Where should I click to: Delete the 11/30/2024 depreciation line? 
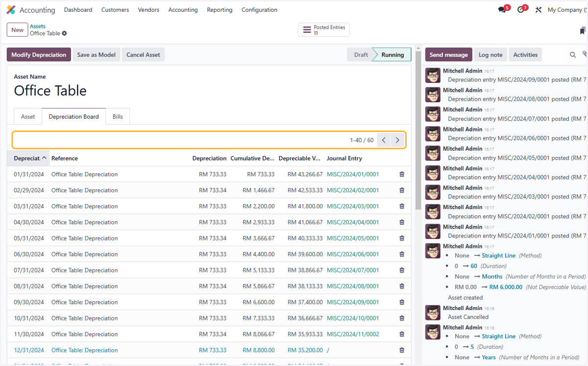click(x=402, y=334)
